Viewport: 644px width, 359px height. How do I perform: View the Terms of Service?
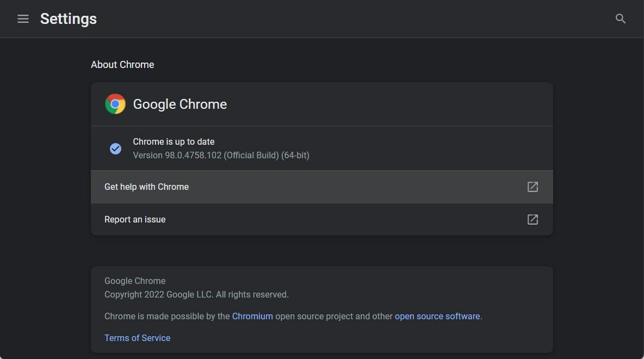137,338
